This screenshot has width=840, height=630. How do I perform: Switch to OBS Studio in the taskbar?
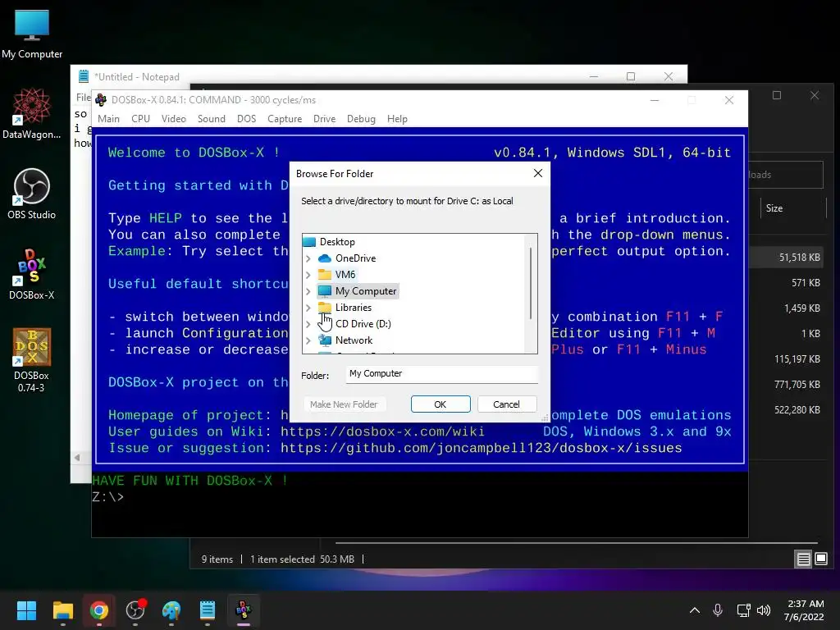[135, 610]
